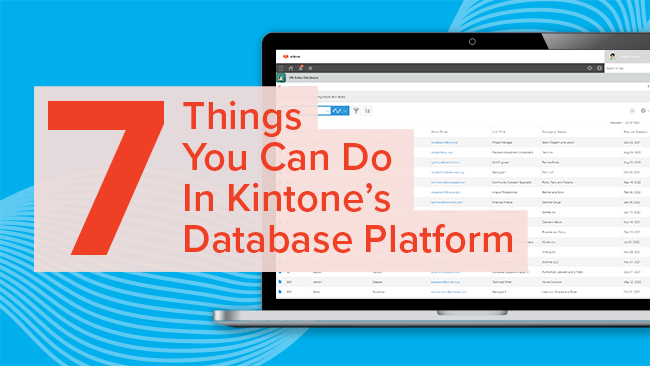Open the bookmarks star icon
The width and height of the screenshot is (650, 366).
[x=310, y=68]
